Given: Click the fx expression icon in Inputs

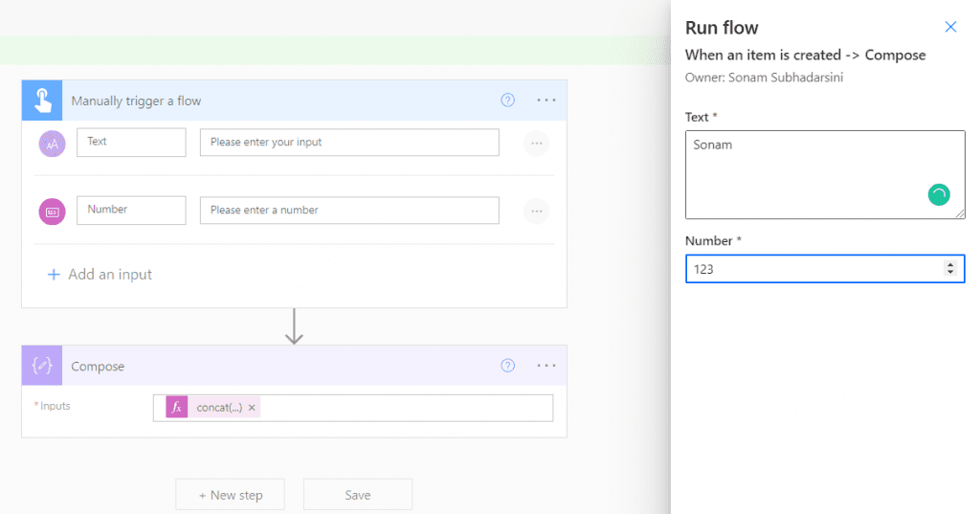Looking at the screenshot, I should [177, 407].
